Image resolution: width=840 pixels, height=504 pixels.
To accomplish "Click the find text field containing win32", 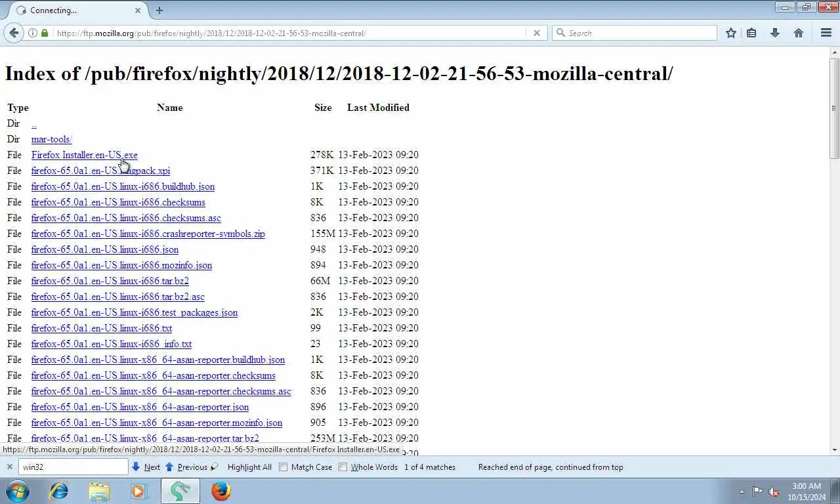I will [73, 467].
